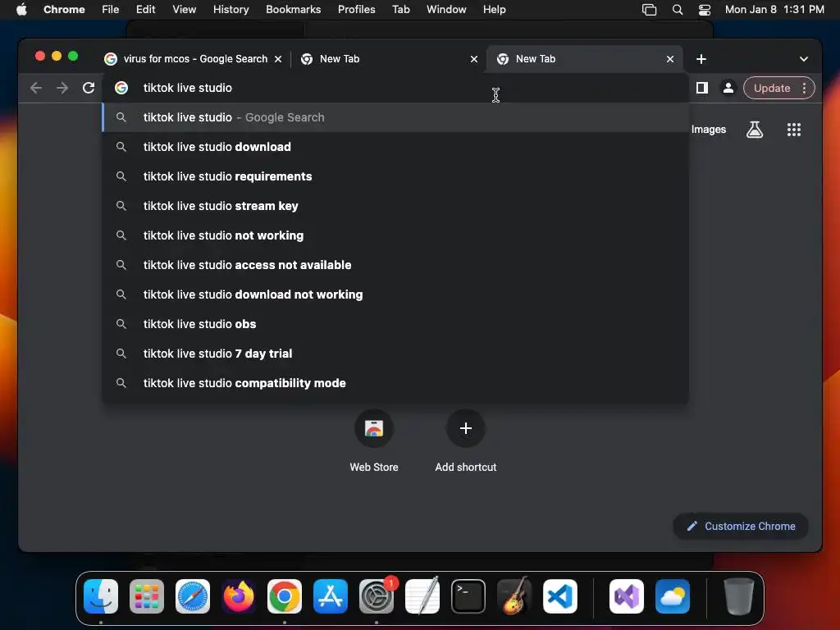Viewport: 840px width, 630px height.
Task: Click the Update button in the toolbar
Action: click(771, 88)
